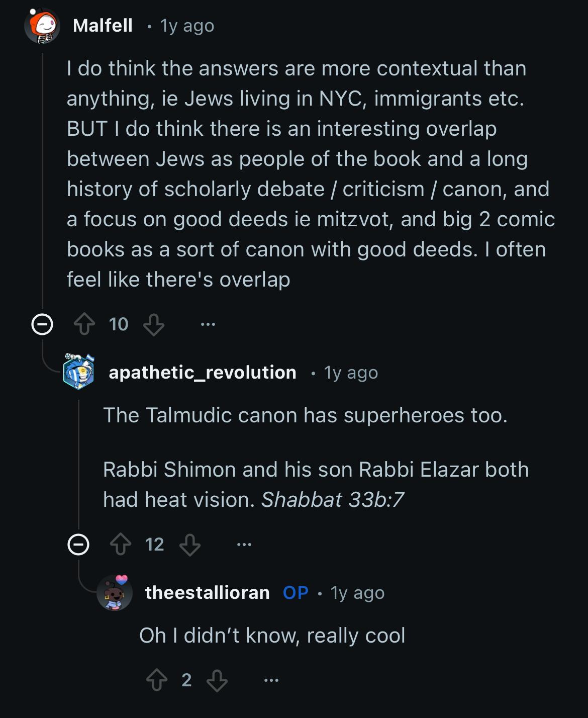Viewport: 588px width, 718px height.
Task: Upvote apathetic_revolution's Talmudic canon comment
Action: pos(121,544)
